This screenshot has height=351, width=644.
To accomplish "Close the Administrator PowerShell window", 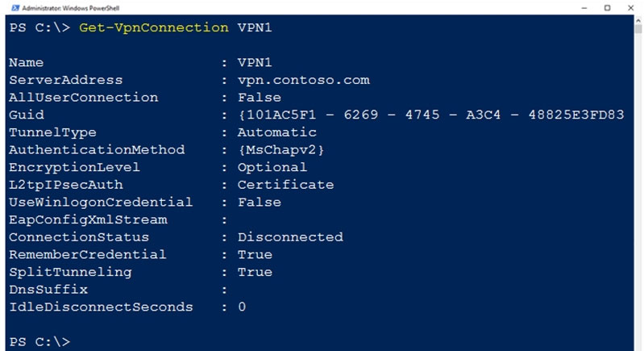I will point(630,8).
